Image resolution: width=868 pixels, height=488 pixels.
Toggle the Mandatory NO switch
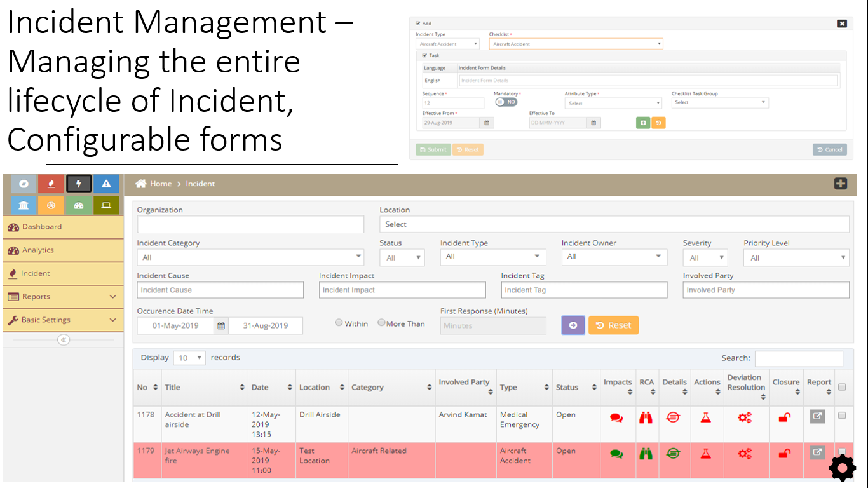[506, 102]
